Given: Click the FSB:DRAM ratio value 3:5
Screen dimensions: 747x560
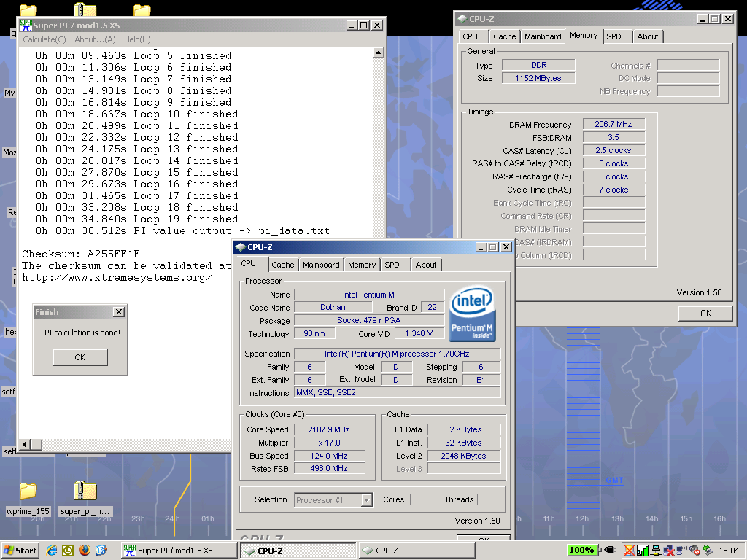Looking at the screenshot, I should 614,137.
